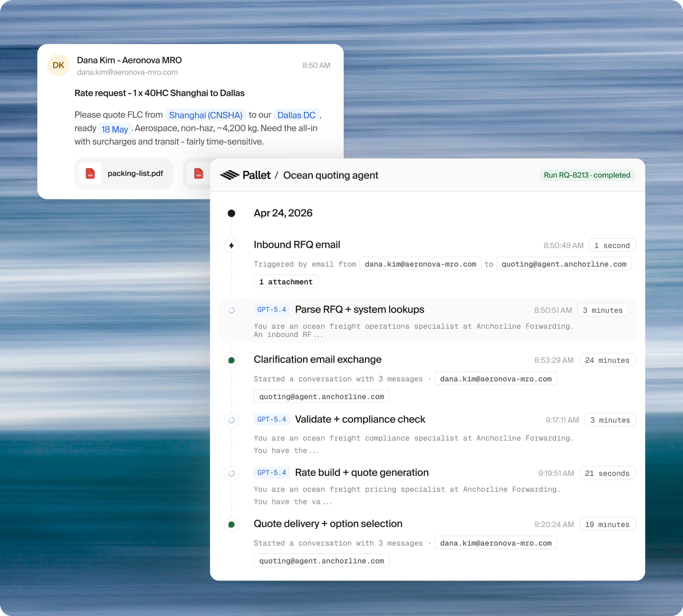Click the lightning trigger icon for Inbound RFQ email
The image size is (683, 616).
232,245
